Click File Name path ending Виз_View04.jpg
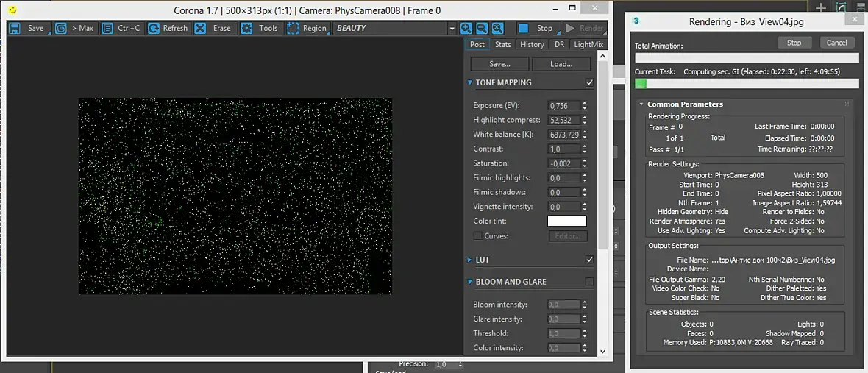868x373 pixels. click(x=773, y=260)
